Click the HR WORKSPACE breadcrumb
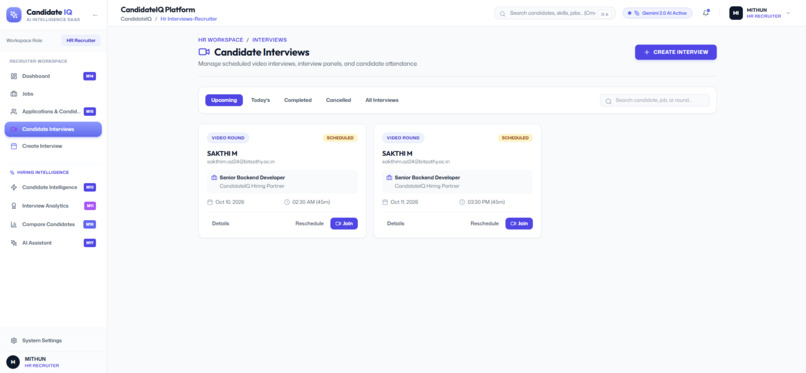 [221, 40]
